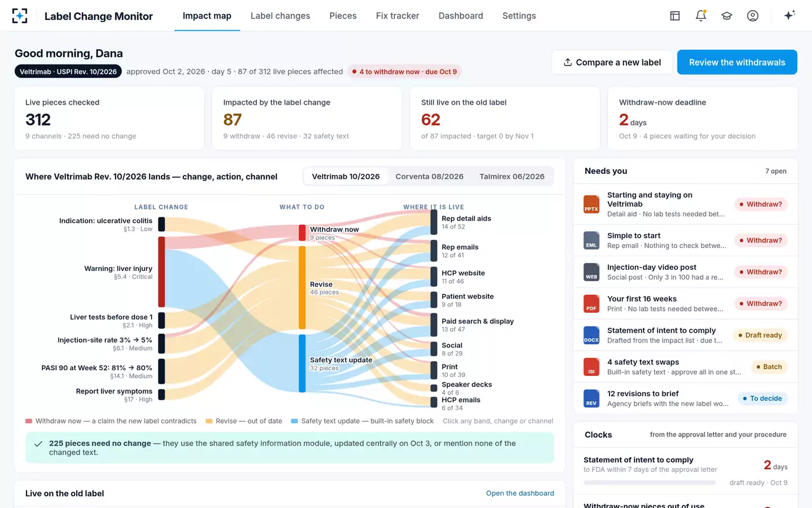Image resolution: width=812 pixels, height=508 pixels.
Task: Open the Dashboard tab
Action: 461,16
